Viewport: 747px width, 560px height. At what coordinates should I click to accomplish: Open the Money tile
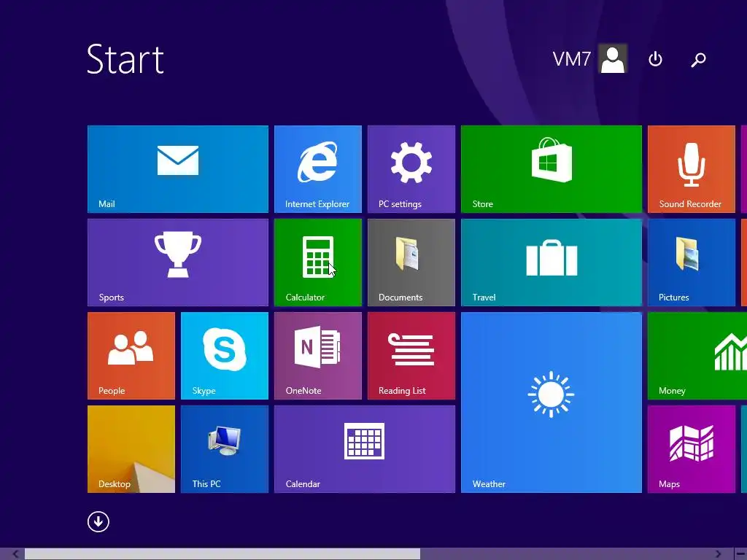click(x=697, y=356)
